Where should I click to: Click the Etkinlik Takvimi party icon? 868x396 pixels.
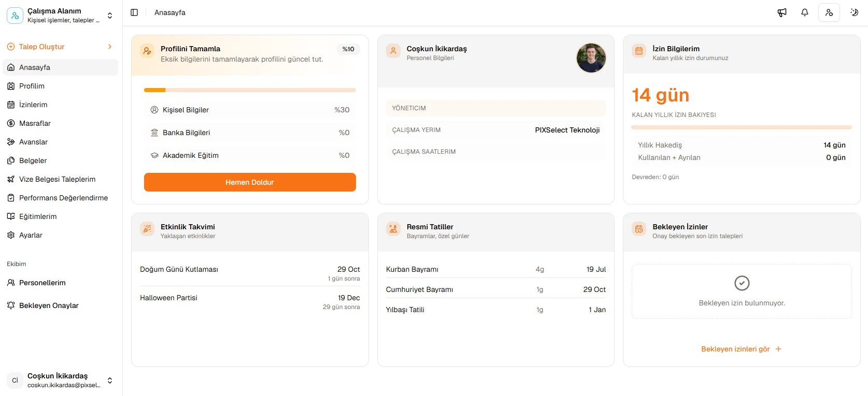click(147, 229)
